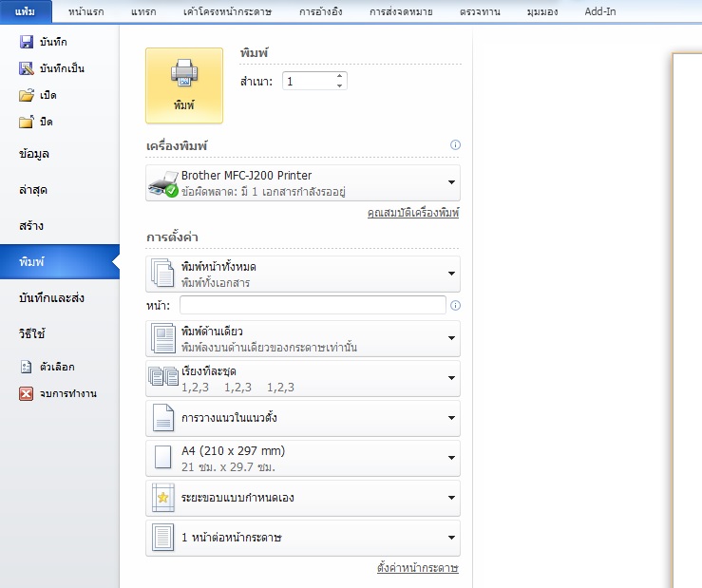The height and width of the screenshot is (588, 702).
Task: Click the พิมพ์ด้านเดียว one-sided icon
Action: pos(162,337)
